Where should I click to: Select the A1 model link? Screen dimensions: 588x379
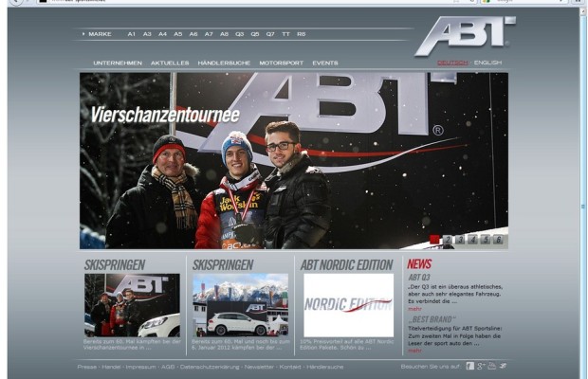(x=131, y=34)
